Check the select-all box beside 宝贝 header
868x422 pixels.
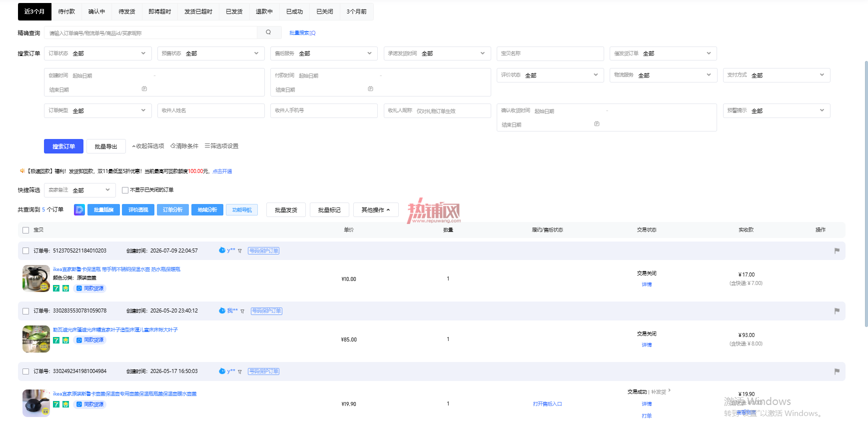point(26,230)
